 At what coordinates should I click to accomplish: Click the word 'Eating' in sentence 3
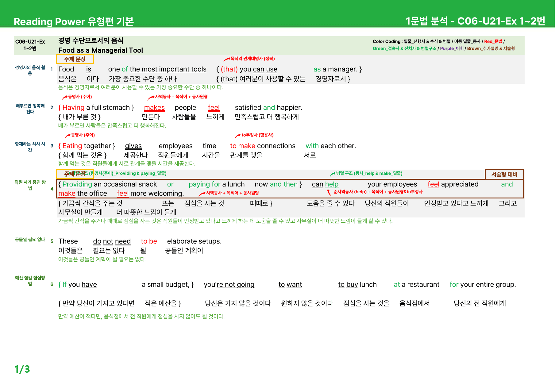pyautogui.click(x=72, y=146)
